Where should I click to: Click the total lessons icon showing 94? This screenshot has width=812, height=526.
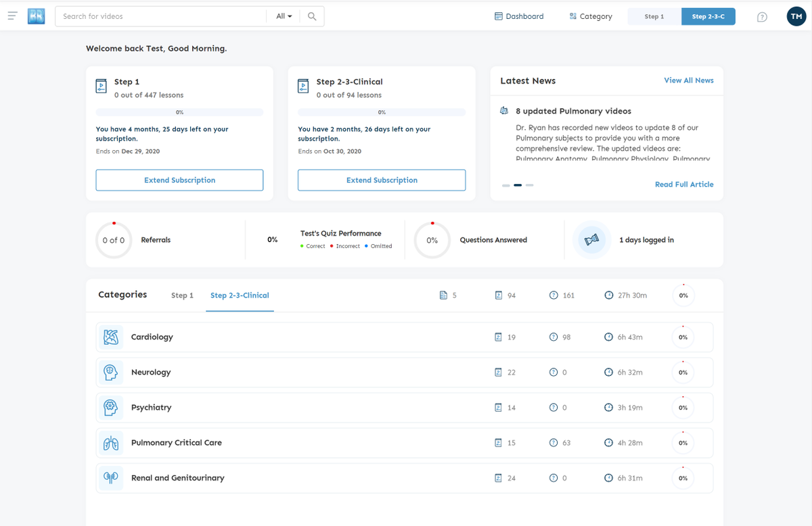(x=499, y=295)
